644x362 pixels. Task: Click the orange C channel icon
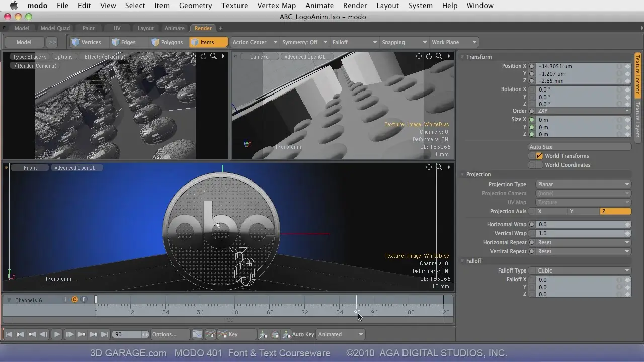75,300
